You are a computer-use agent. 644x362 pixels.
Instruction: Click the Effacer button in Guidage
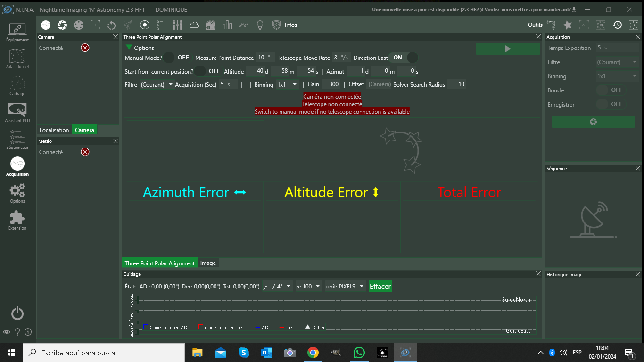coord(380,286)
